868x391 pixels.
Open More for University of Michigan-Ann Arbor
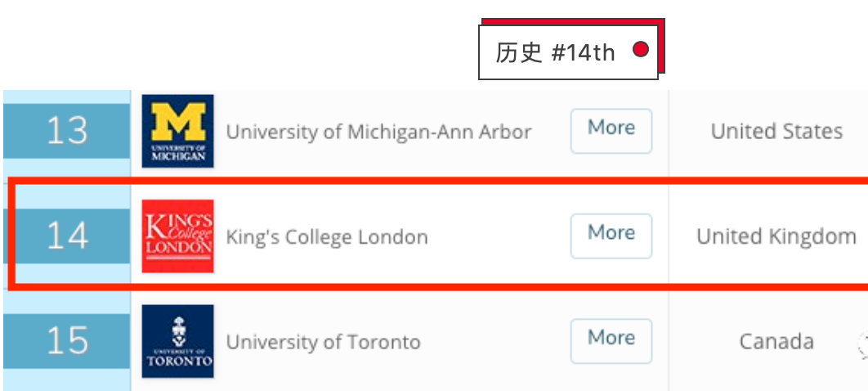[611, 130]
